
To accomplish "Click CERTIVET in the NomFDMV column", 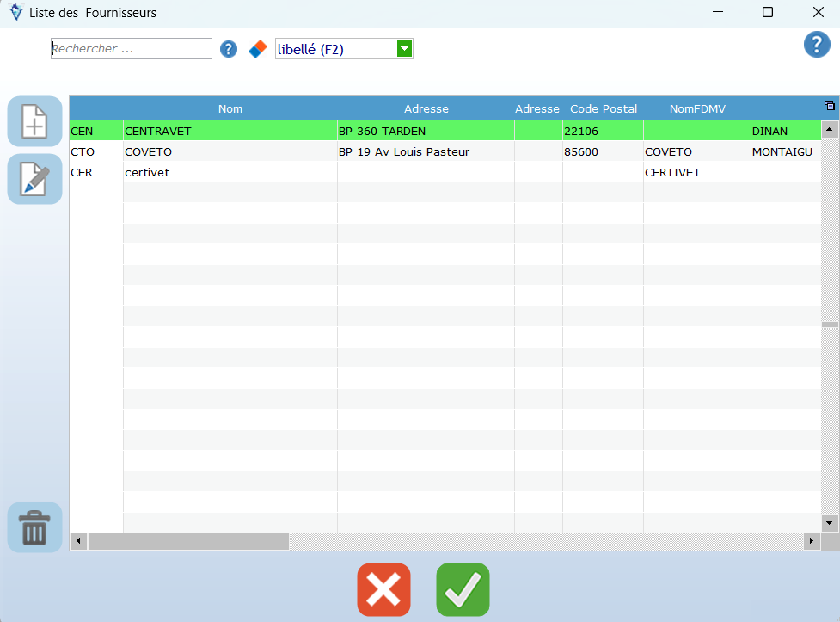I will (697, 173).
